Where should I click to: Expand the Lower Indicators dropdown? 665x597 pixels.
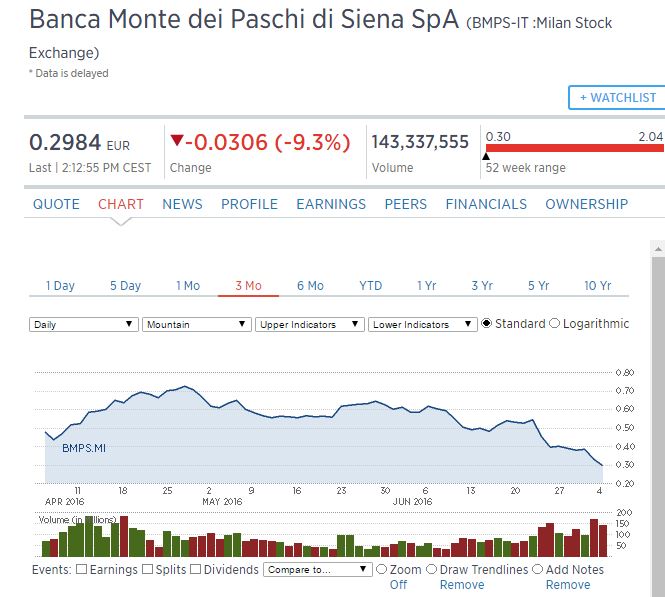click(x=421, y=324)
